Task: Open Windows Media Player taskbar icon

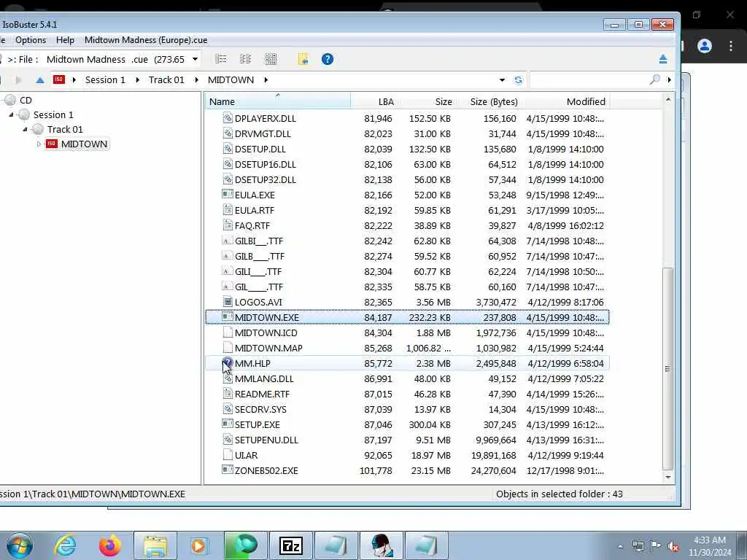Action: click(x=198, y=545)
